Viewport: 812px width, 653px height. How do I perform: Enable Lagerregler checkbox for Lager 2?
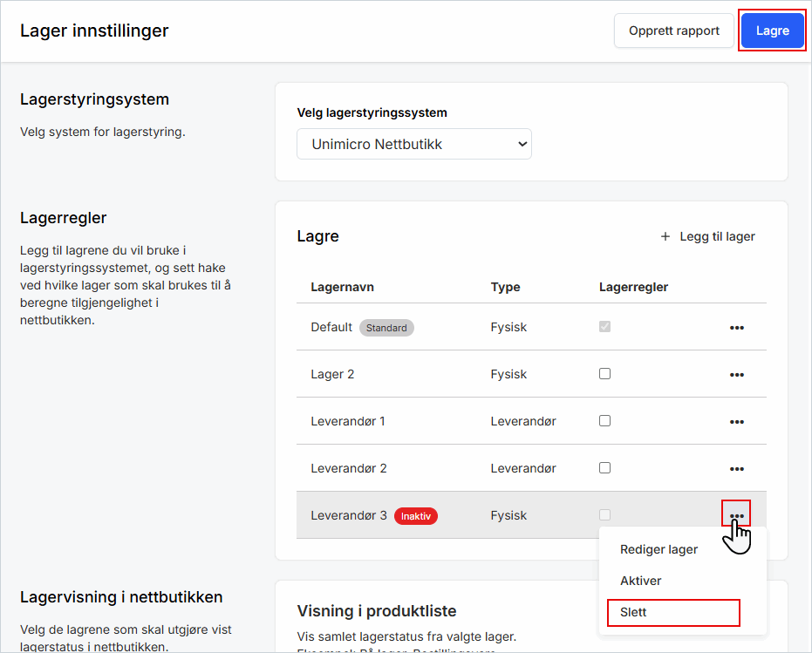pos(604,373)
